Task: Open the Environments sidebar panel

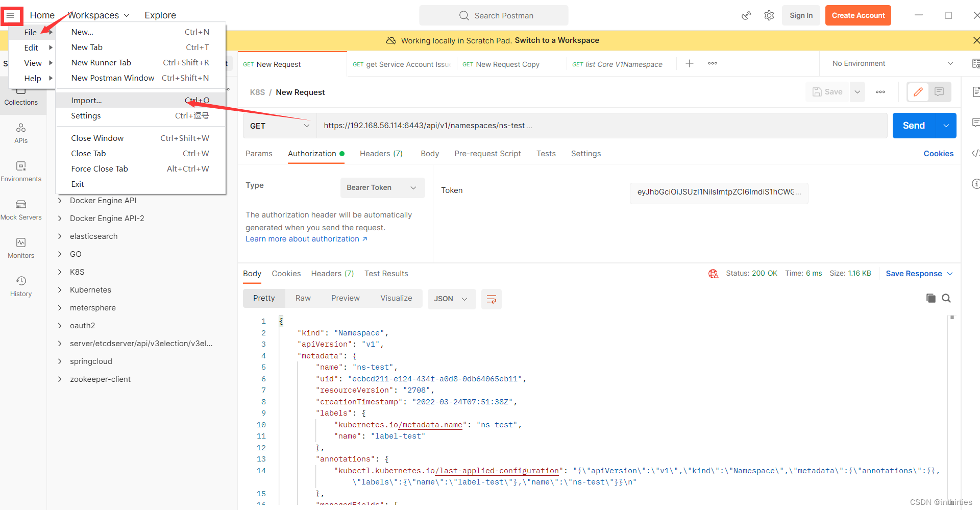Action: point(21,171)
